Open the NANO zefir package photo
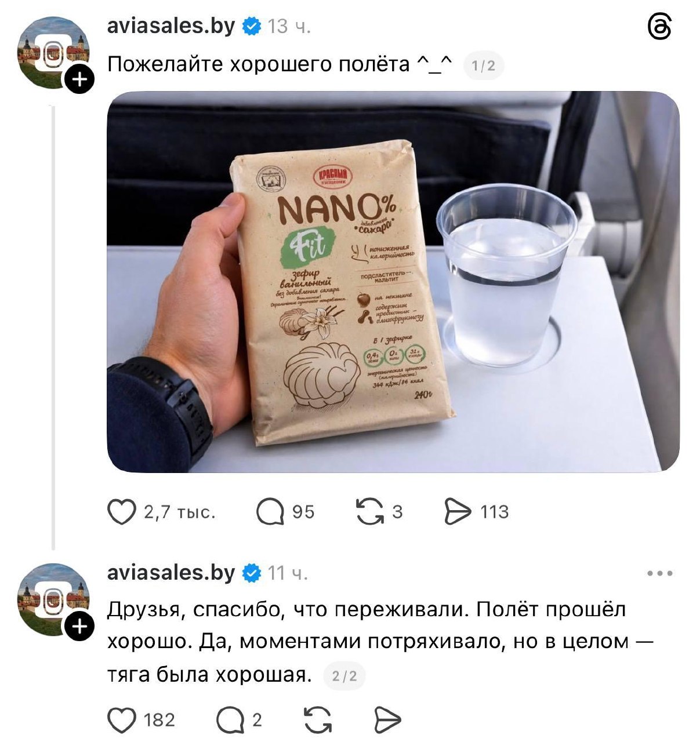Screen dimensions: 700x742 pos(393,282)
